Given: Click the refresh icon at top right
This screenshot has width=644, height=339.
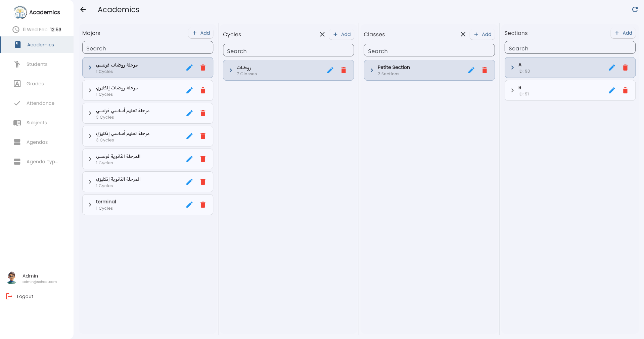Looking at the screenshot, I should (635, 9).
